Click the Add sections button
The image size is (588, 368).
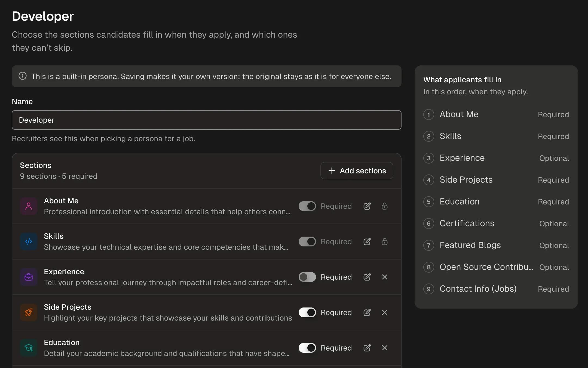pos(357,171)
